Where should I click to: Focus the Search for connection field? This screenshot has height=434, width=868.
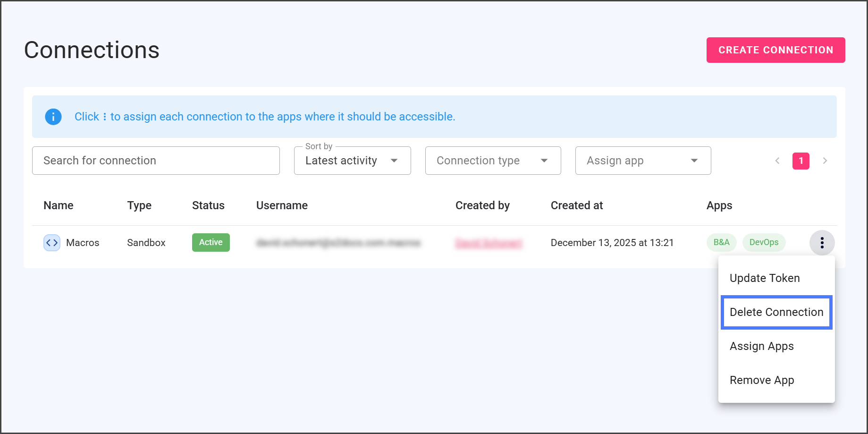pos(156,161)
